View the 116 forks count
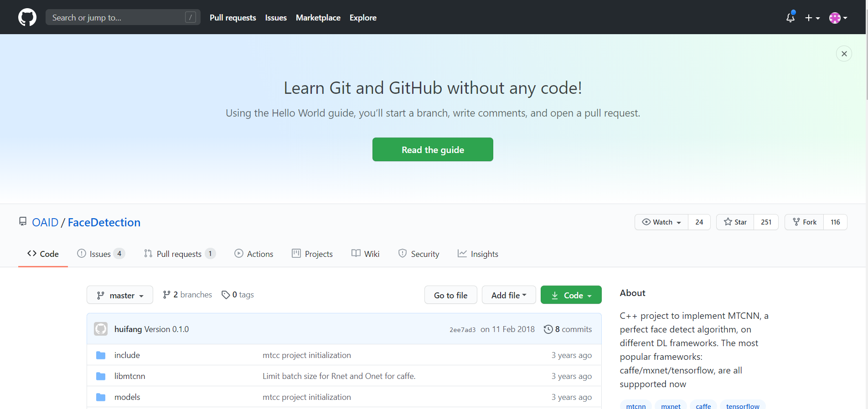Screen dimensions: 868x409 [835, 222]
